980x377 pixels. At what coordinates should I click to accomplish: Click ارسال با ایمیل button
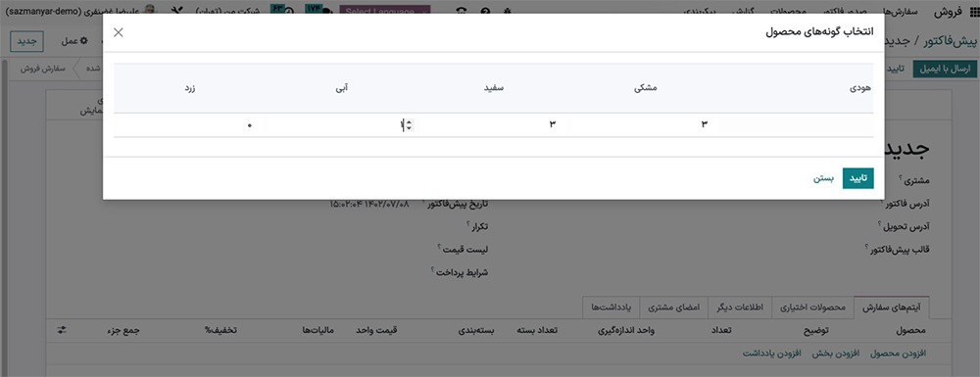pyautogui.click(x=943, y=69)
